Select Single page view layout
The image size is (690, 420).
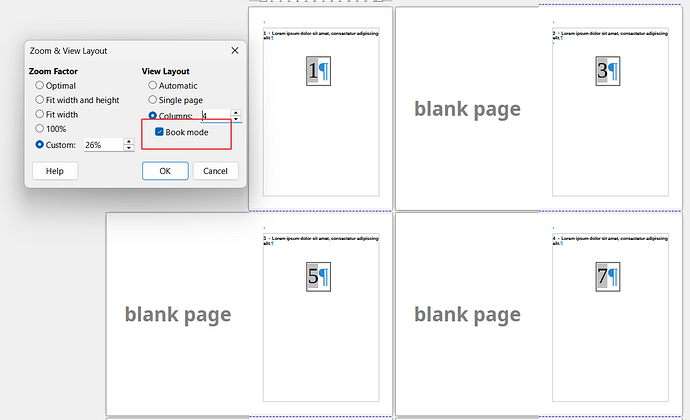[153, 100]
